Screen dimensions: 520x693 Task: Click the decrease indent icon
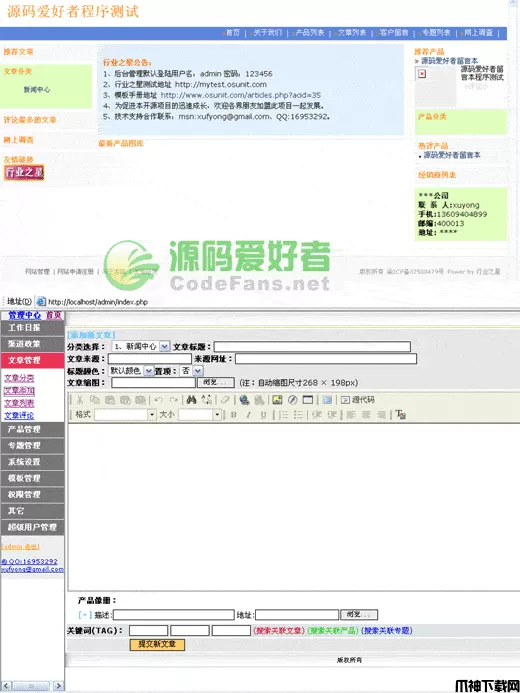317,415
